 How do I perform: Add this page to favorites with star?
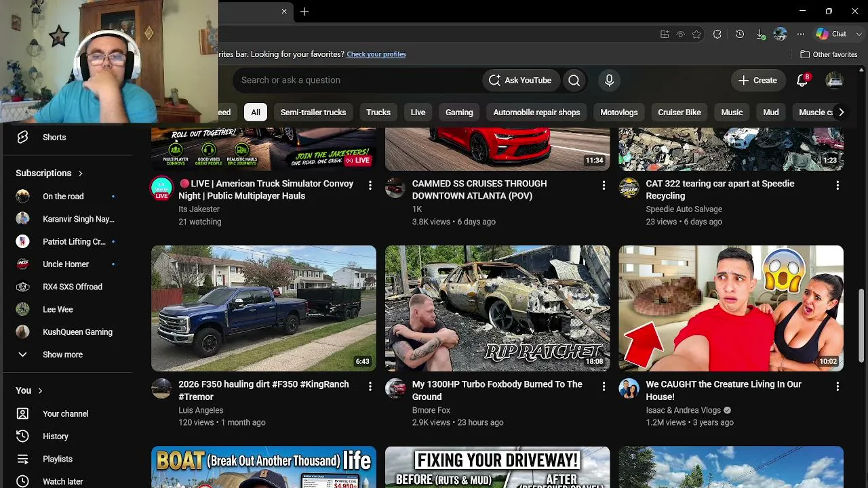tap(696, 34)
